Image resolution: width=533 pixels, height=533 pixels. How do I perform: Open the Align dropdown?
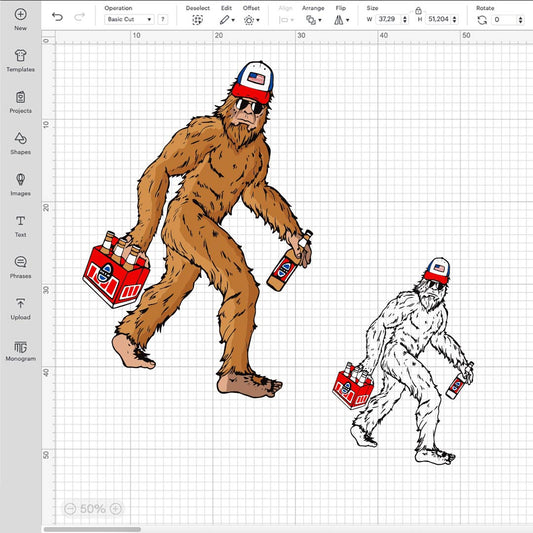coord(286,20)
